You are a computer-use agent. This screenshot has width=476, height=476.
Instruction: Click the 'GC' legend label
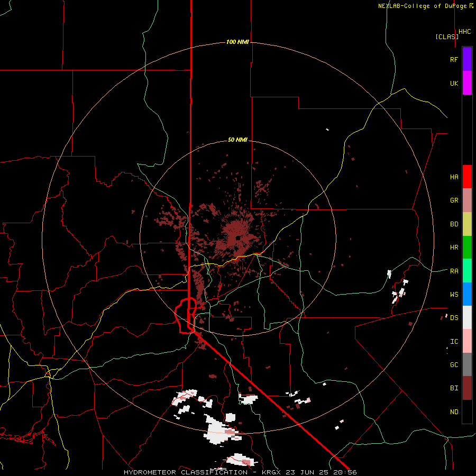pyautogui.click(x=454, y=365)
